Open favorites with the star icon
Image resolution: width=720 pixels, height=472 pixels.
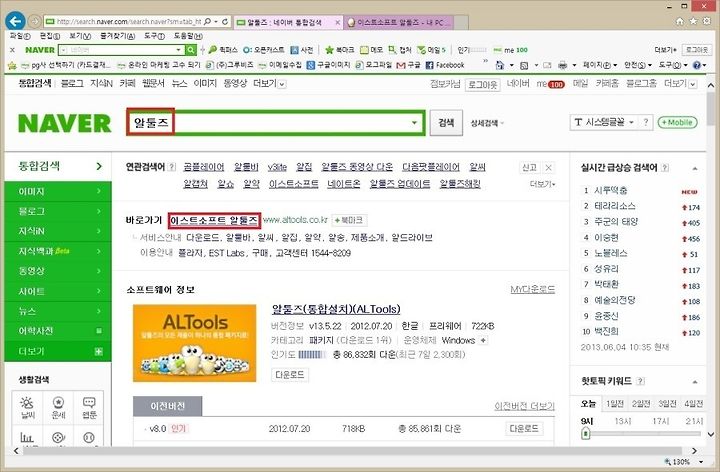tap(693, 21)
